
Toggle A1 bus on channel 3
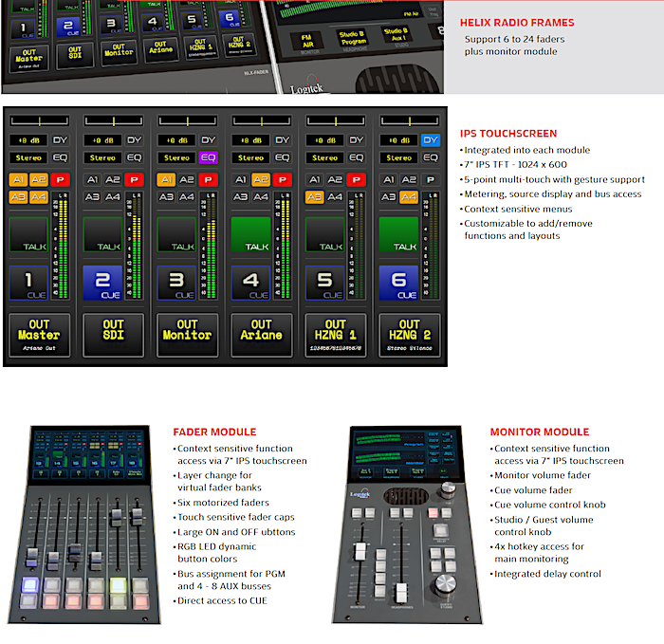166,180
